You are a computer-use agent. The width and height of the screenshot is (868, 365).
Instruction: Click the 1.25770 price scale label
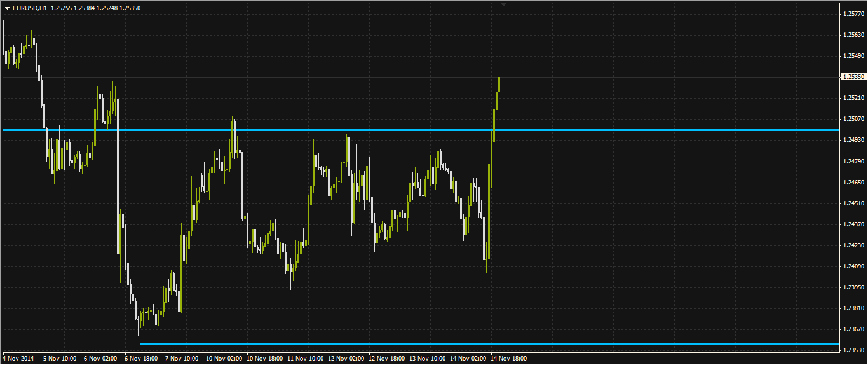click(x=853, y=13)
